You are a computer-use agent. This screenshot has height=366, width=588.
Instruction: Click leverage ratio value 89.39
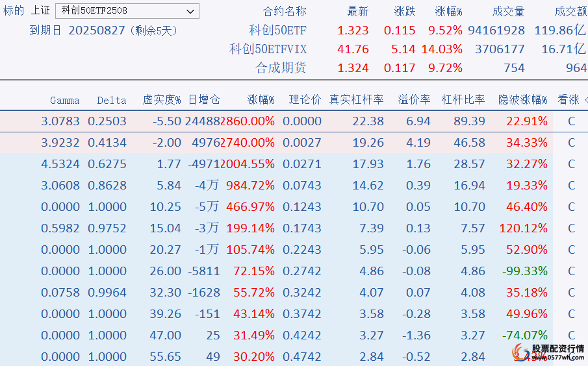pos(469,121)
